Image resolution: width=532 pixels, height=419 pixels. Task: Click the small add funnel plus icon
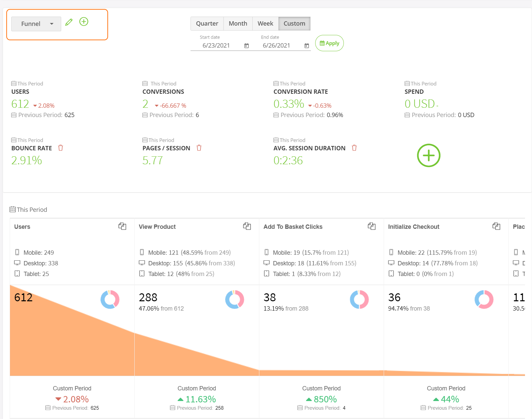point(84,22)
